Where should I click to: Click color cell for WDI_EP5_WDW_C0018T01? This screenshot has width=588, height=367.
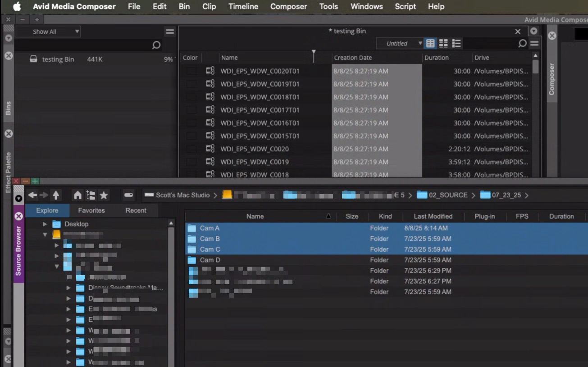pos(191,97)
